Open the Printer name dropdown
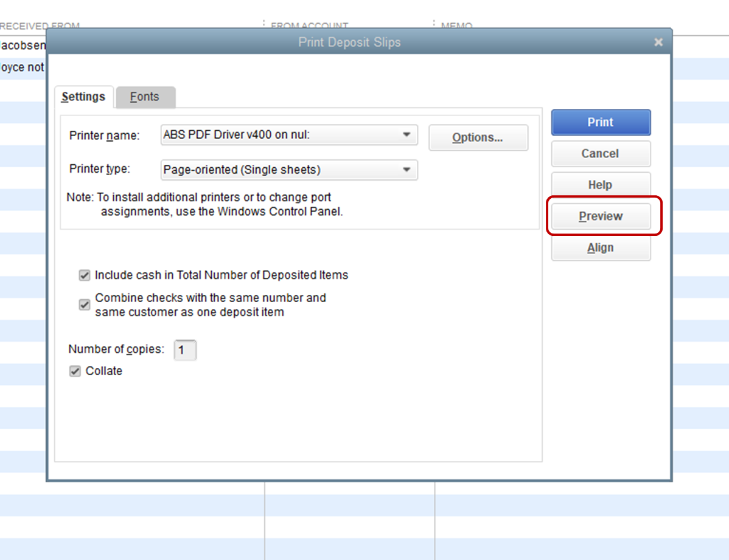Image resolution: width=729 pixels, height=560 pixels. (x=406, y=135)
